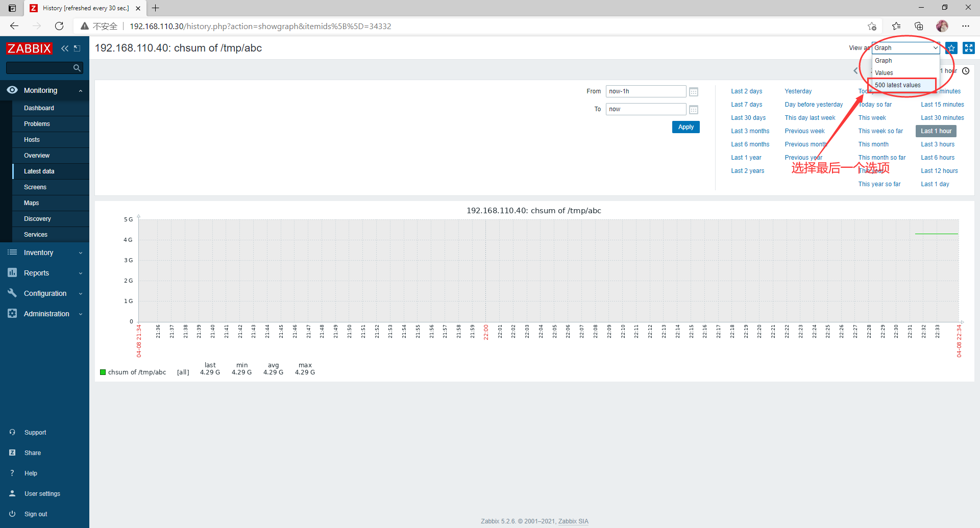The height and width of the screenshot is (528, 980).
Task: Open calendar picker for From field
Action: click(694, 92)
